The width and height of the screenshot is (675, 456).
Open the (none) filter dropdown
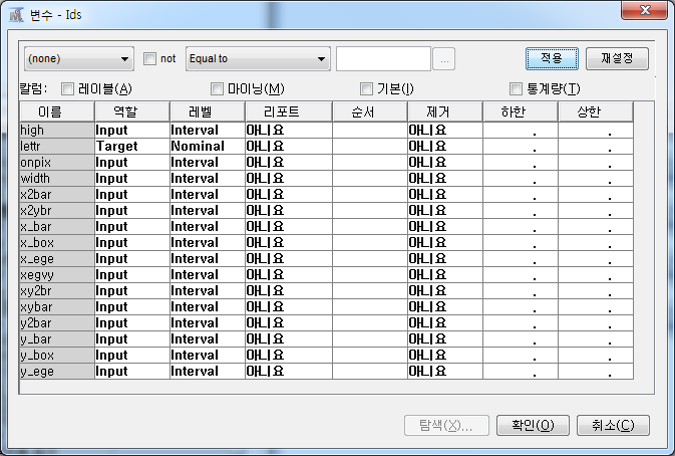coord(79,59)
